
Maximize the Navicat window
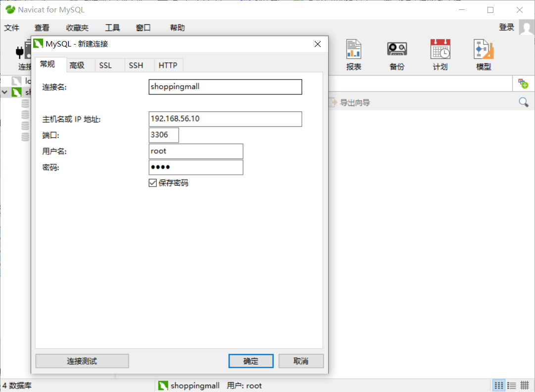(x=490, y=10)
